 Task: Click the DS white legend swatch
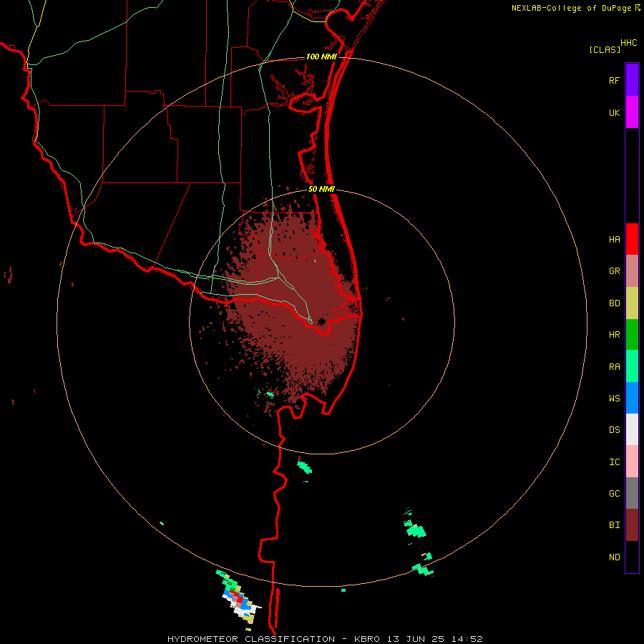pyautogui.click(x=632, y=429)
